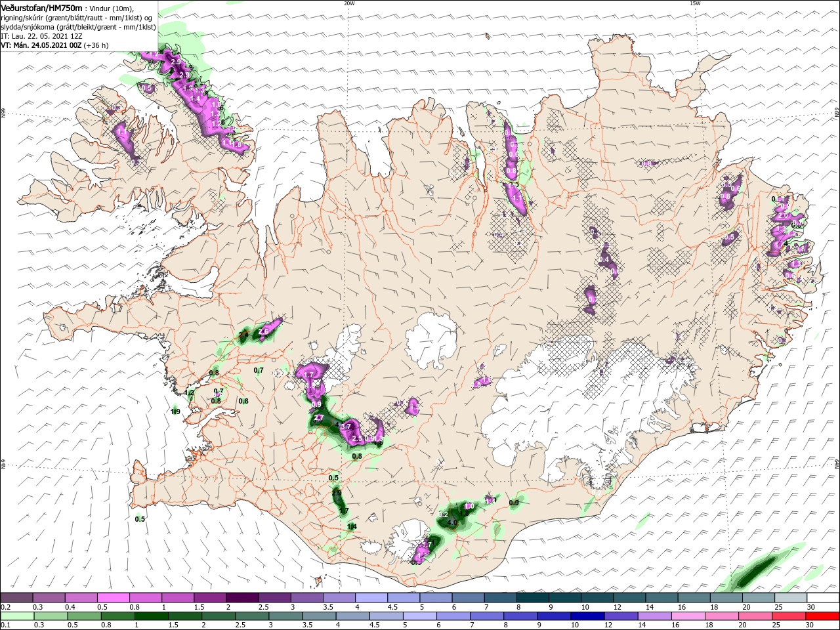
Task: Pick the deep blue 10–12 rain swatch
Action: click(587, 616)
